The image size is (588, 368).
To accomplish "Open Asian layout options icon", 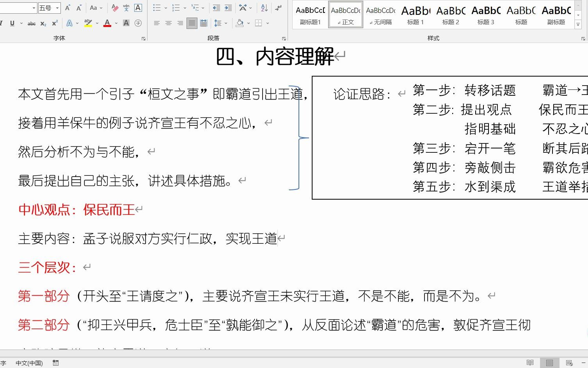I will point(243,8).
